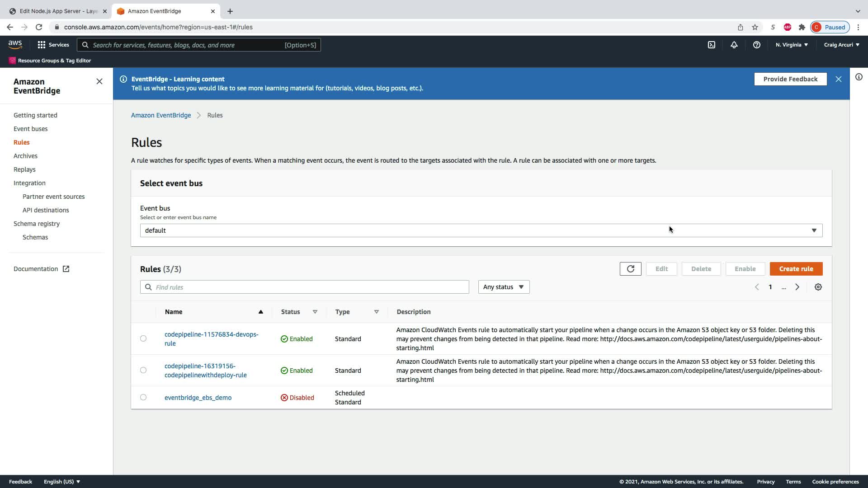Select codepipelinewithdeploy-rule radio button
868x488 pixels.
click(x=143, y=370)
